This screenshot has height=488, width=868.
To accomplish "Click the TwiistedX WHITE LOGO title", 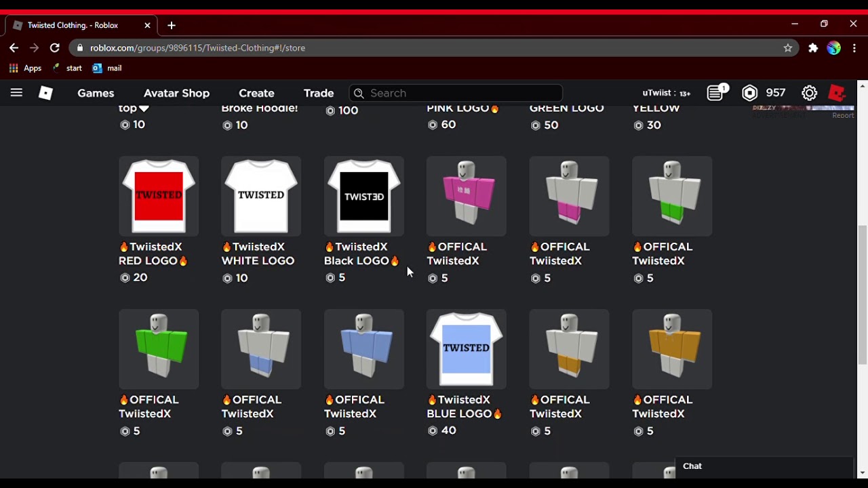I will (258, 253).
